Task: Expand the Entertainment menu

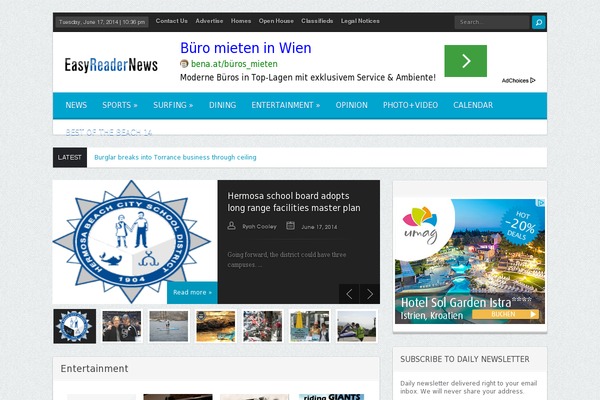Action: tap(285, 105)
